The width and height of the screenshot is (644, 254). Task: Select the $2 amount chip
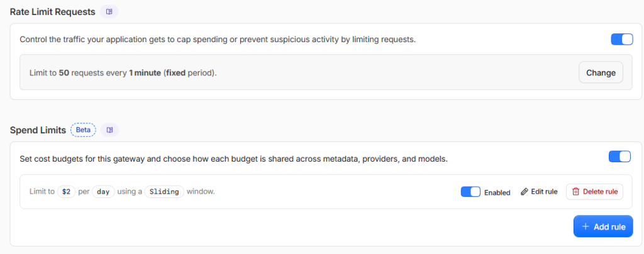(x=66, y=192)
